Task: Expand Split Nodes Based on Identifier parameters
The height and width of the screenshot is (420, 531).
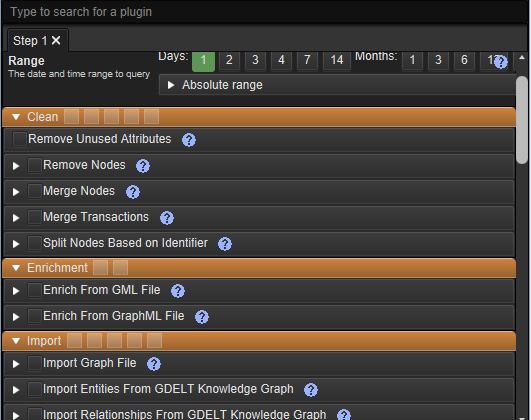Action: coord(16,244)
